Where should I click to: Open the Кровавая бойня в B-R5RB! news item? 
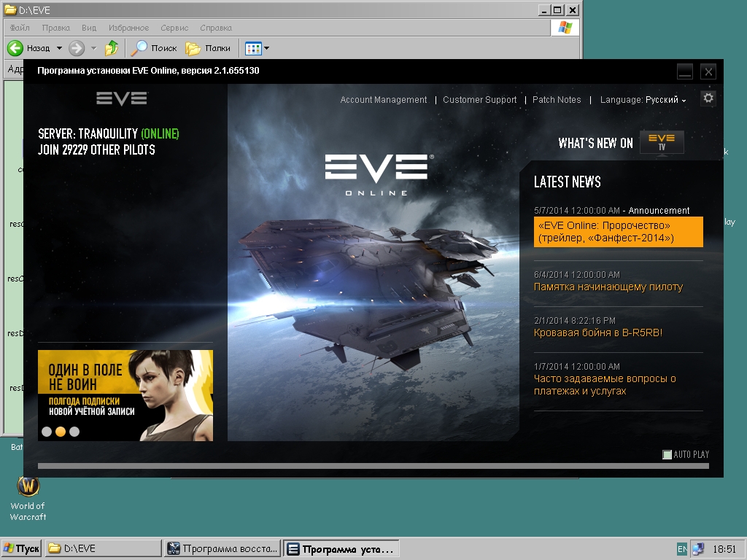pyautogui.click(x=598, y=332)
